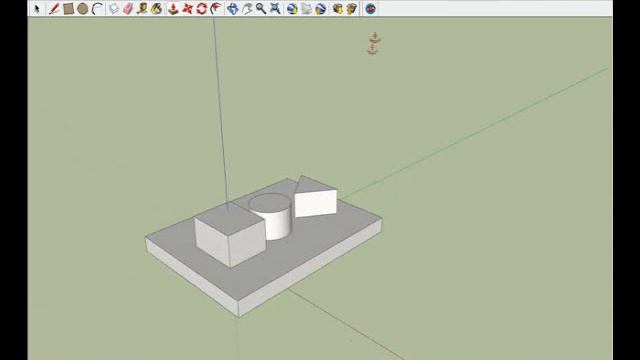The width and height of the screenshot is (640, 360).
Task: Choose the Rectangle drawing tool
Action: pos(69,9)
